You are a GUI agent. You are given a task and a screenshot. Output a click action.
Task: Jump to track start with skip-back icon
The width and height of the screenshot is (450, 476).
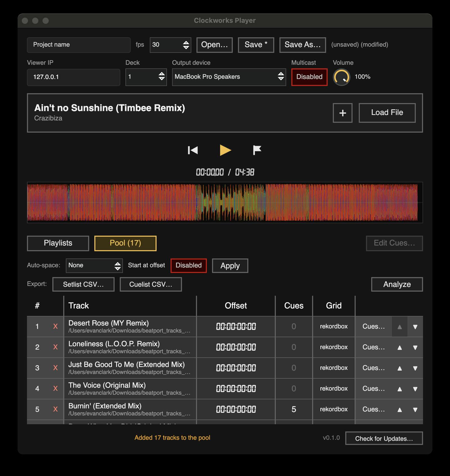pos(193,150)
